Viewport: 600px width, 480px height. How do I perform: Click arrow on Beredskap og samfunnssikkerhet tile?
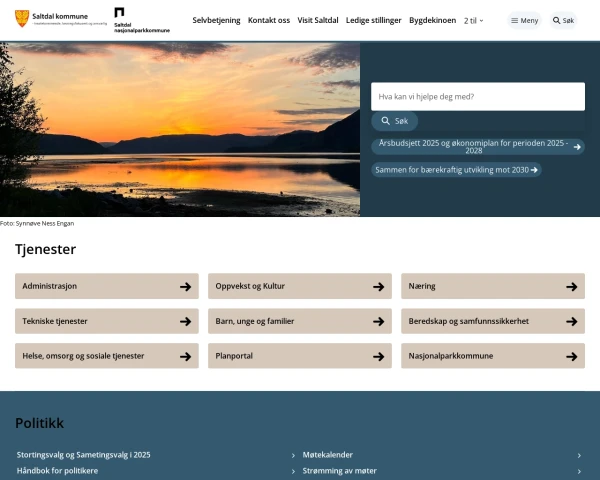coord(572,322)
